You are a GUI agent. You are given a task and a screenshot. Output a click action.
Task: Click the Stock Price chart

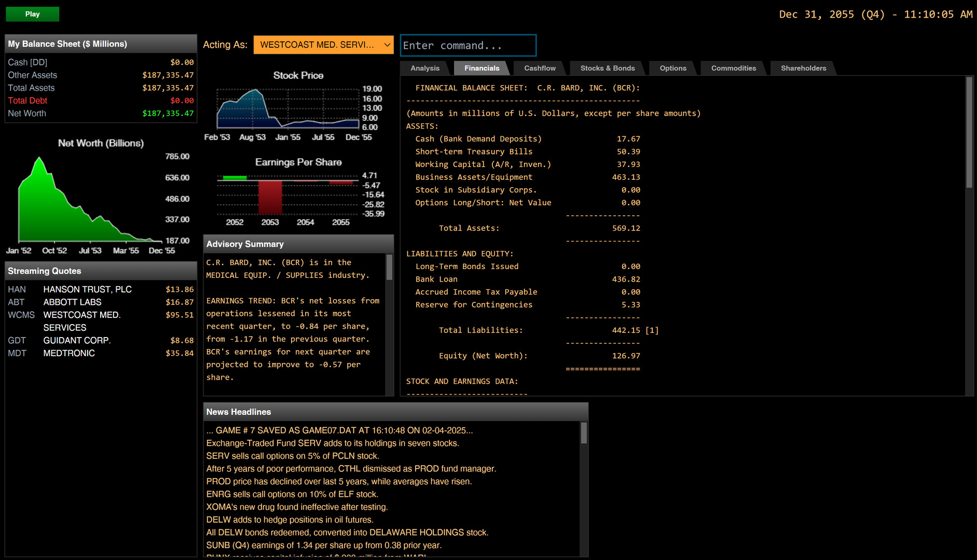point(288,109)
